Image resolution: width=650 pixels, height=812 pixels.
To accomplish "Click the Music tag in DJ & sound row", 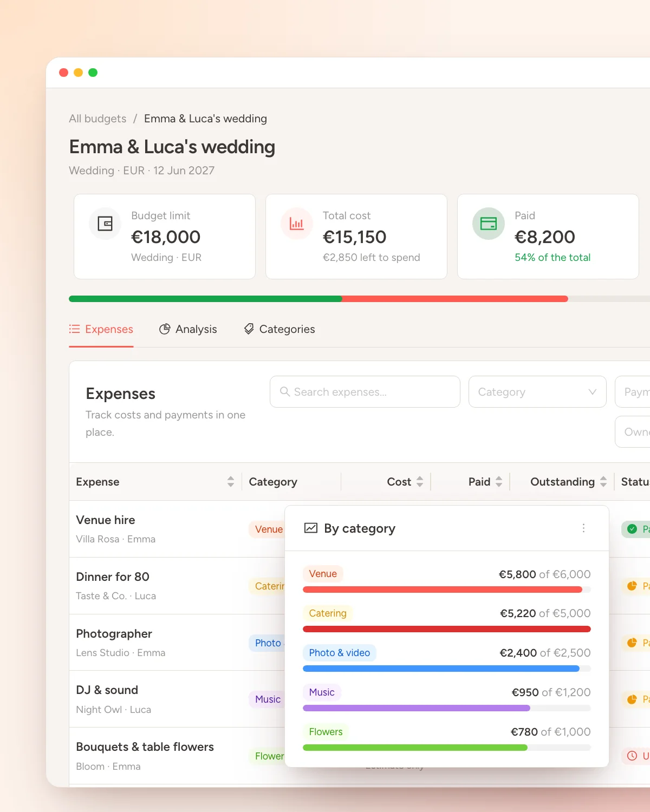I will click(268, 699).
